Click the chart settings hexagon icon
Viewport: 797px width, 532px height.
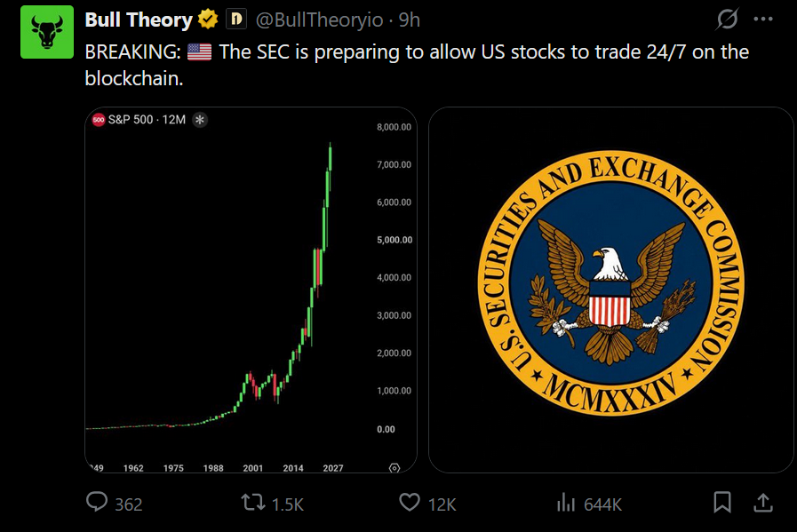[x=394, y=468]
